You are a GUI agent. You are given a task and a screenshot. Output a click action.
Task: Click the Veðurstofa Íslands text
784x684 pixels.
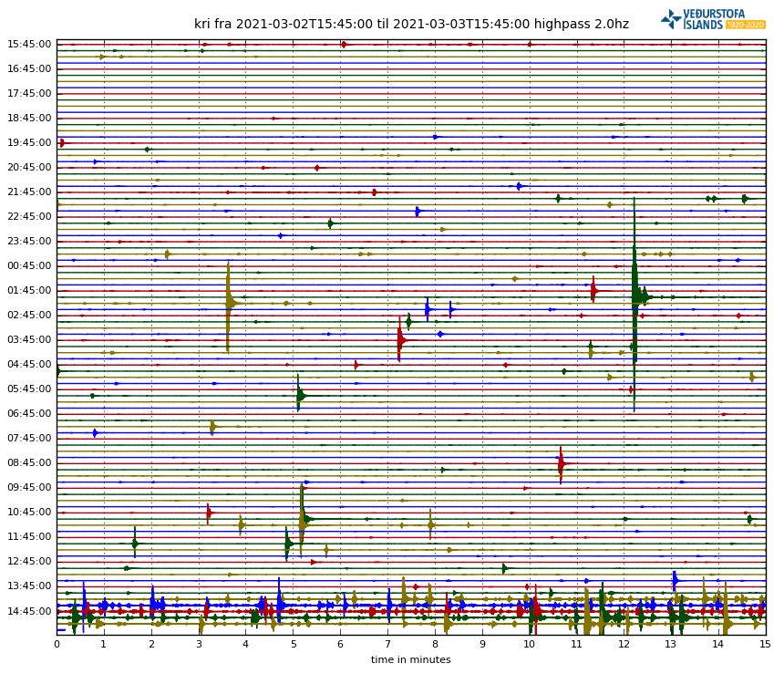pyautogui.click(x=714, y=19)
